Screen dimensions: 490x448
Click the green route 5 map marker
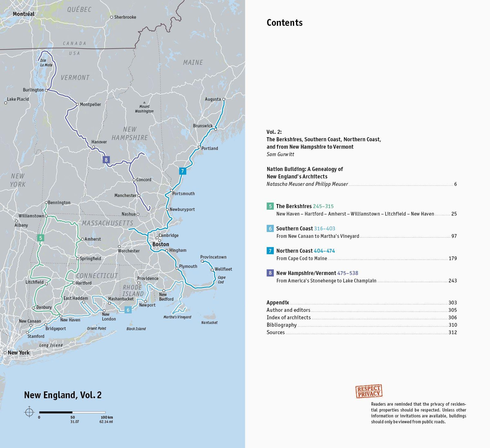pyautogui.click(x=41, y=238)
